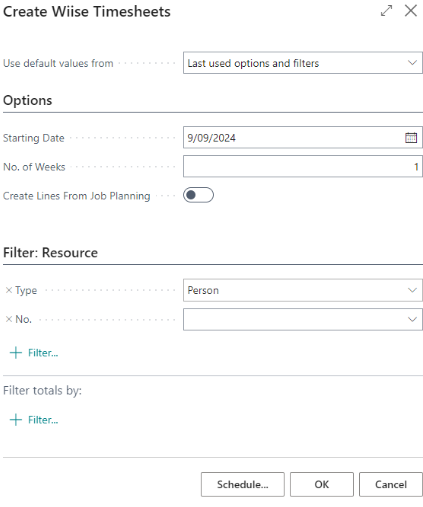
Task: Close the Create Wiise Timesheets dialog
Action: (x=411, y=11)
